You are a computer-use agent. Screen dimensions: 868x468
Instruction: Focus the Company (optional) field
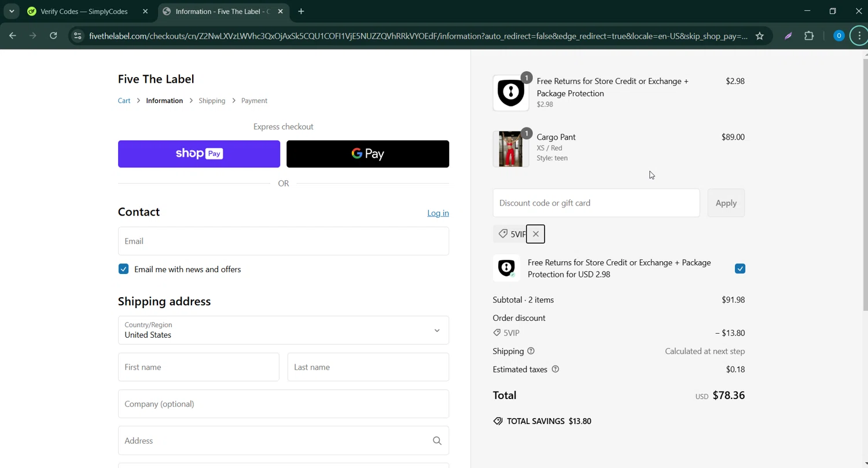(x=284, y=404)
